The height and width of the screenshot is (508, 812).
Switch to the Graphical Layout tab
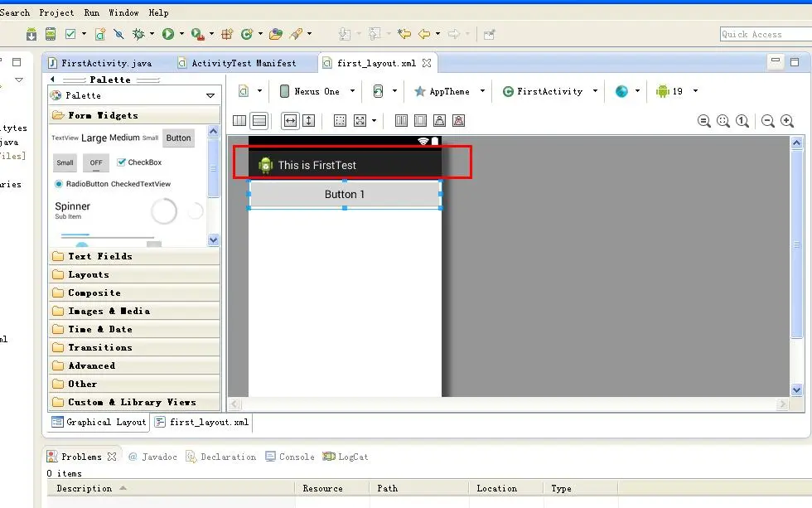pyautogui.click(x=99, y=422)
